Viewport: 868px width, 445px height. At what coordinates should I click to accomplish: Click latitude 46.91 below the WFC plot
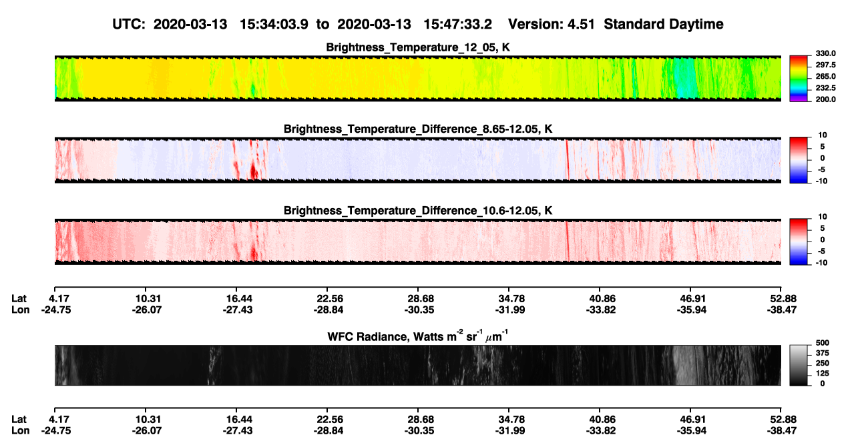[692, 419]
